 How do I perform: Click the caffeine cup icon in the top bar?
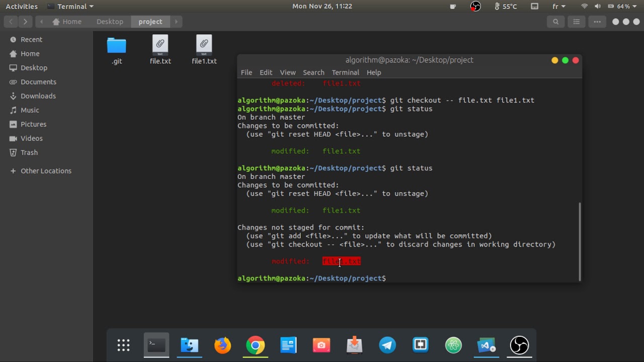(x=453, y=7)
